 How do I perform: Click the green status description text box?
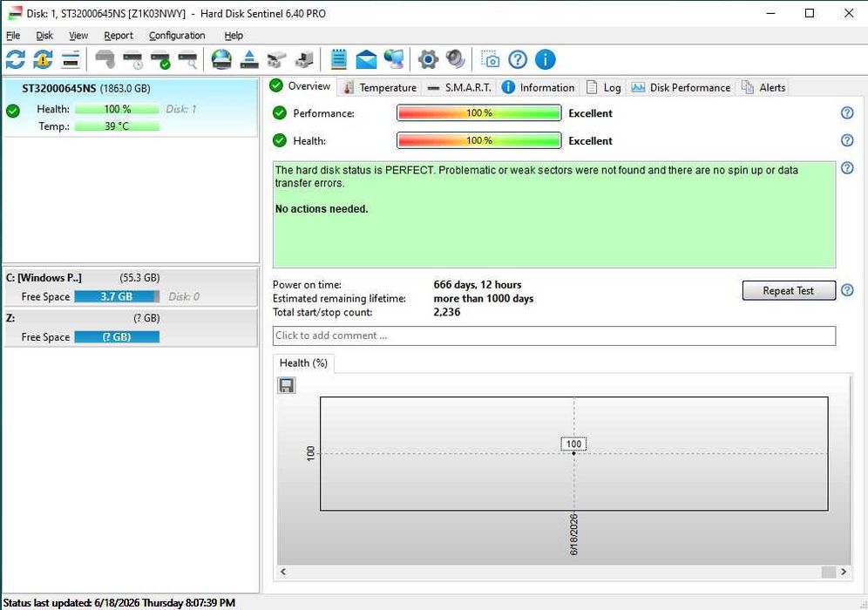pyautogui.click(x=554, y=214)
